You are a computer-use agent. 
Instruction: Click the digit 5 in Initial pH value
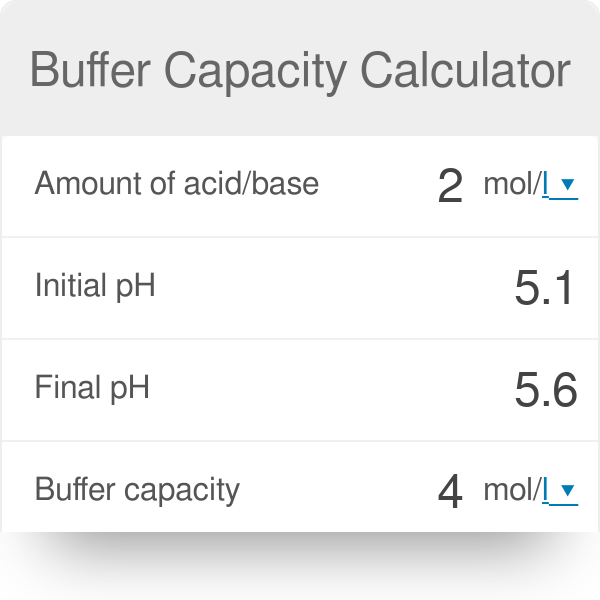pyautogui.click(x=527, y=288)
